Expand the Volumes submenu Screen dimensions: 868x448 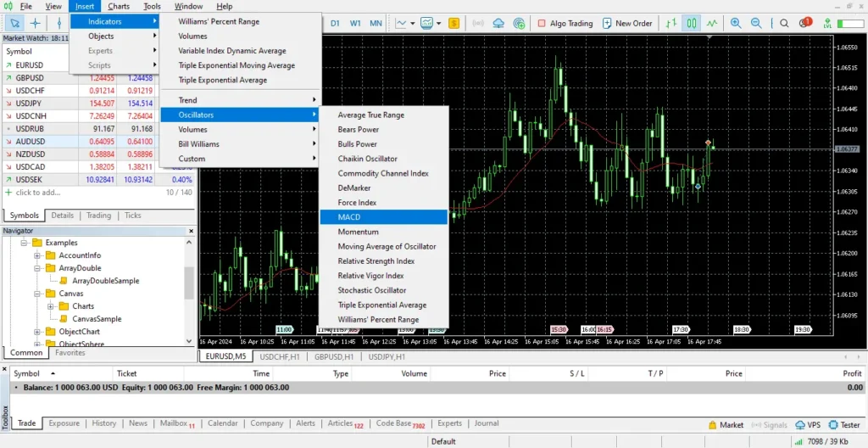[x=240, y=129]
